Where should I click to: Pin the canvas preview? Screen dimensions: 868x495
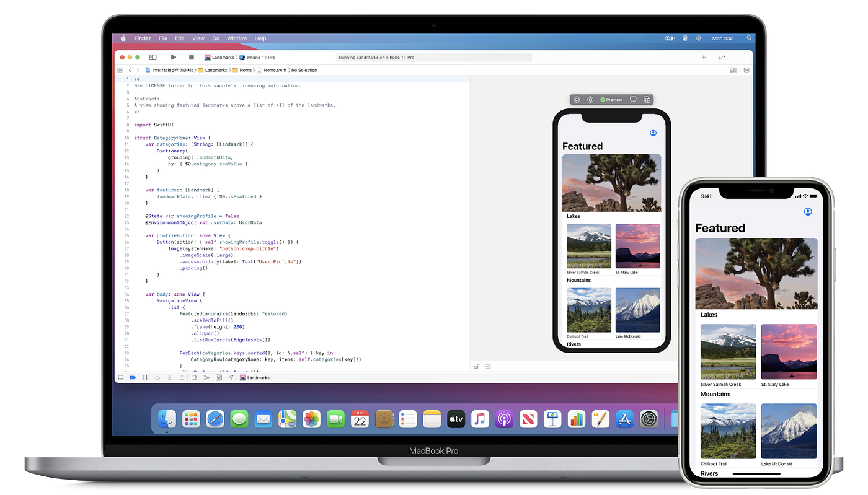(x=477, y=366)
